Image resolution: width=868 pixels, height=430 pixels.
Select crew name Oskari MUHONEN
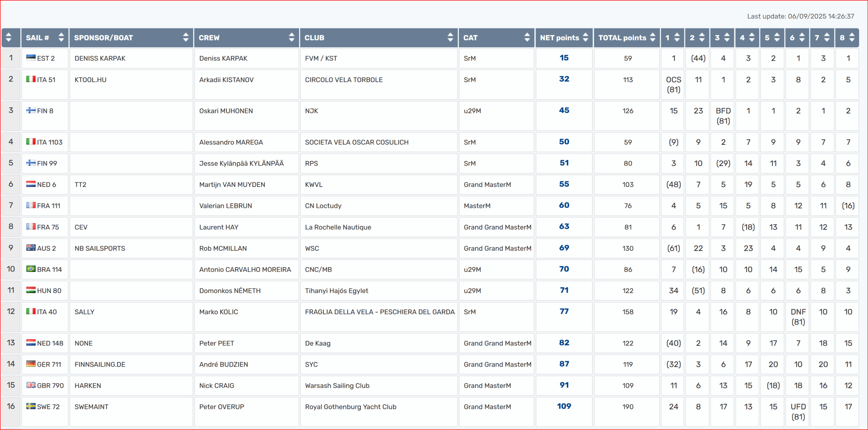[x=226, y=111]
